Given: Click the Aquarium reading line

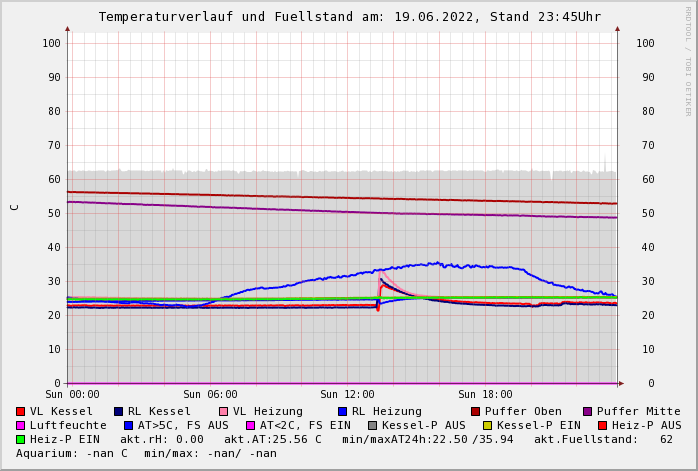Looking at the screenshot, I should click(146, 453).
